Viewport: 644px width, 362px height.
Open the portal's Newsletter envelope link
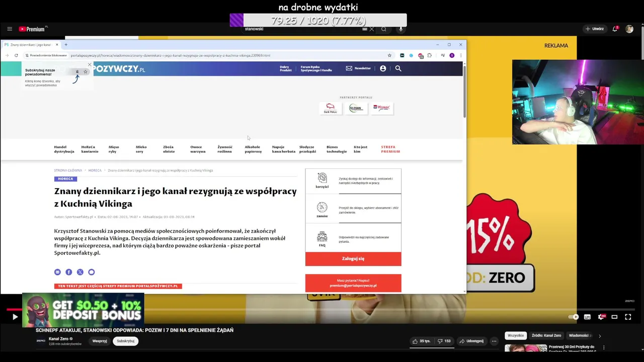[x=358, y=68]
